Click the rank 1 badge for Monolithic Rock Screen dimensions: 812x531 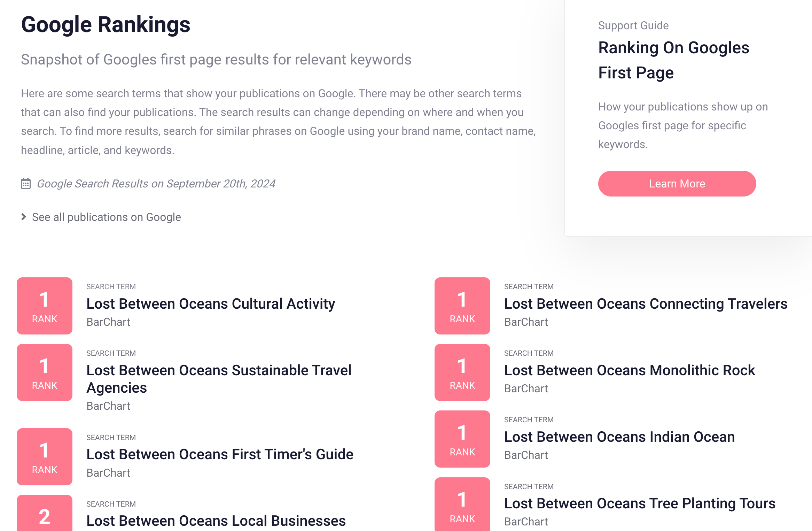(462, 372)
